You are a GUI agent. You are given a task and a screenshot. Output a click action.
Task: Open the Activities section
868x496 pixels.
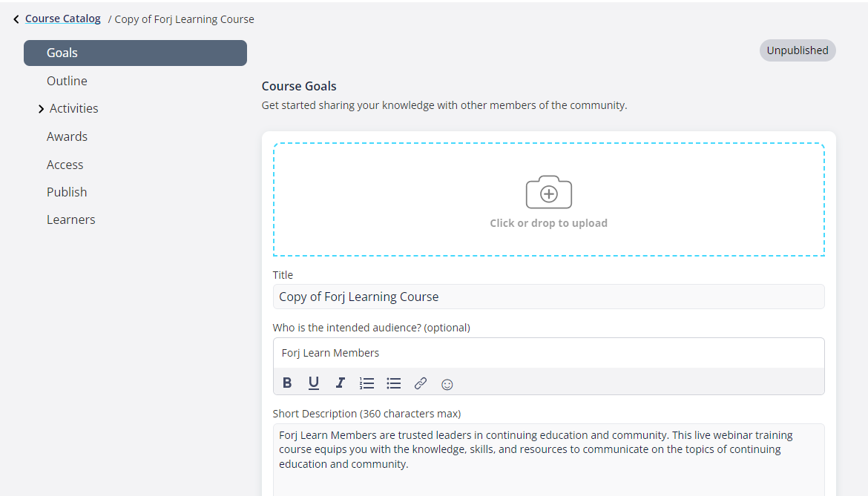[x=73, y=108]
